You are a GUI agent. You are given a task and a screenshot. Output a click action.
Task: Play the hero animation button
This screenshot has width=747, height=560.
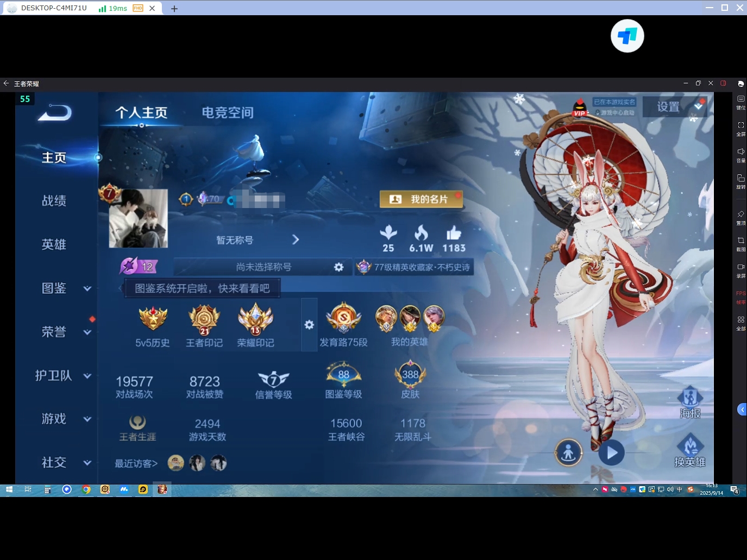point(611,452)
